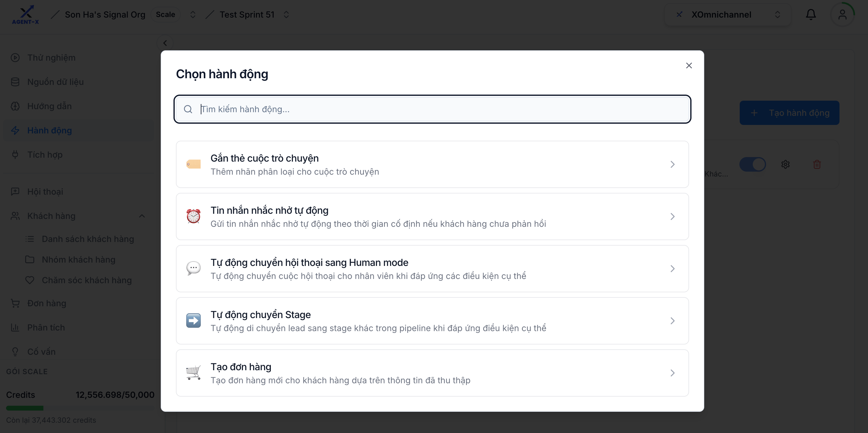This screenshot has width=868, height=433.
Task: Click the Agent-X logo
Action: point(25,15)
